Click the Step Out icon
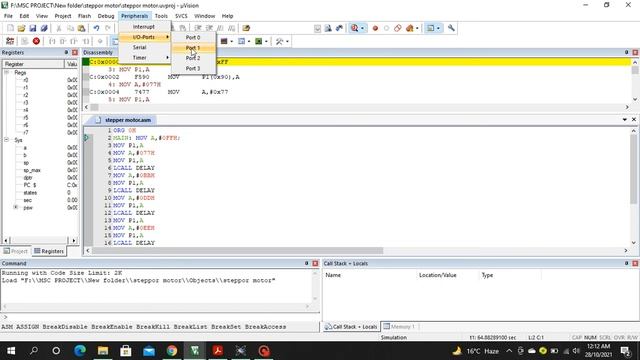 point(74,41)
